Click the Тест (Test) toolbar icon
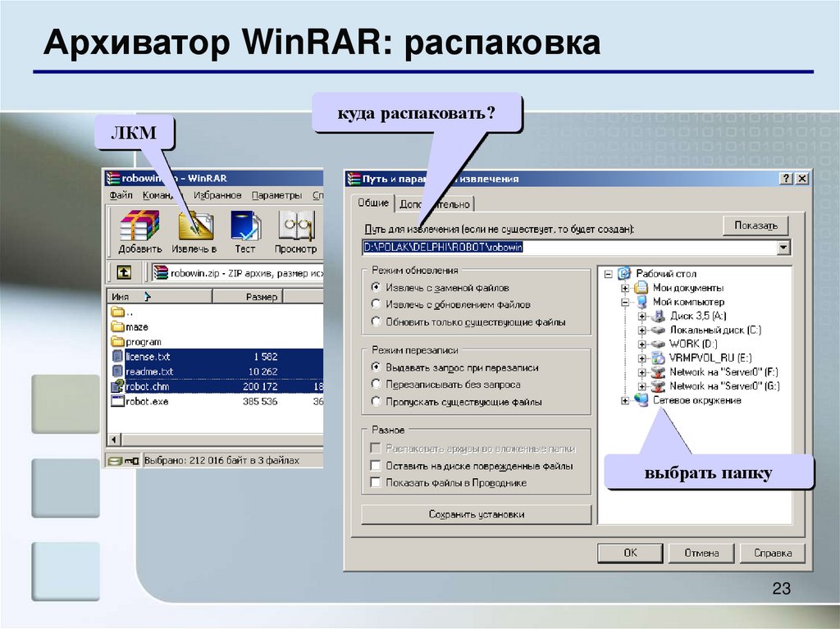The height and width of the screenshot is (629, 840). click(x=245, y=226)
